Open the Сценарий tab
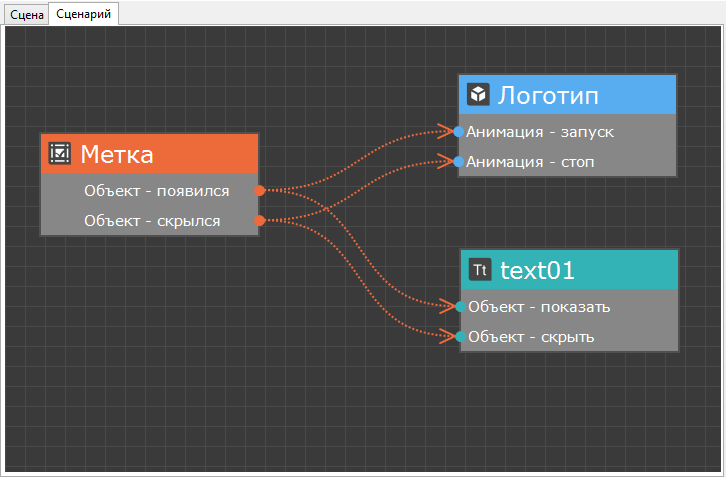728x478 pixels. point(83,13)
